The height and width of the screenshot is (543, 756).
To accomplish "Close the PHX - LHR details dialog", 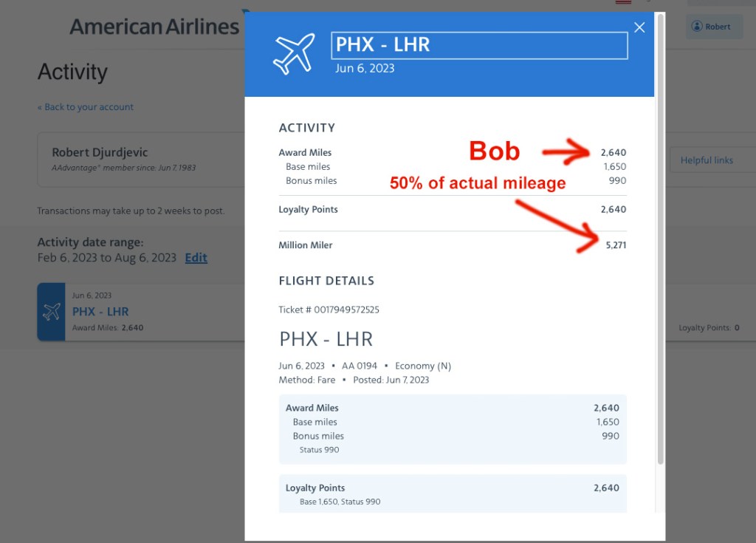I will [639, 27].
